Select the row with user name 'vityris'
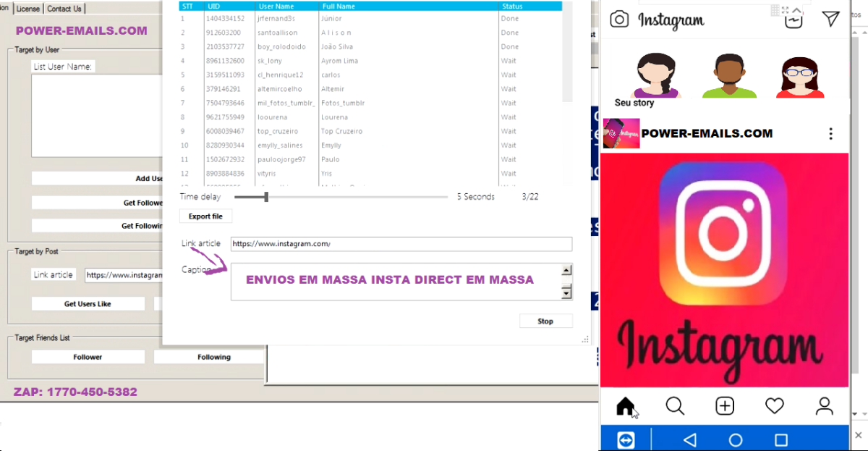Screen dimensions: 868x451 tap(371, 174)
